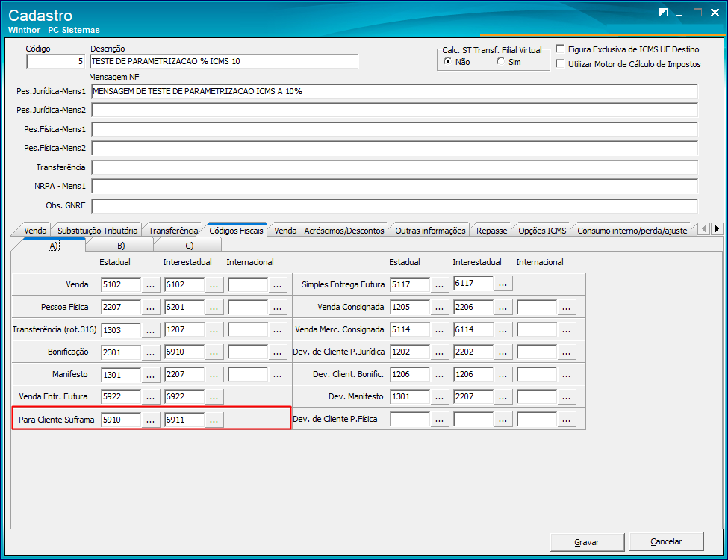Image resolution: width=728 pixels, height=560 pixels.
Task: Select Sim for Calc. ST Transf. Filial Virtual
Action: tap(501, 62)
